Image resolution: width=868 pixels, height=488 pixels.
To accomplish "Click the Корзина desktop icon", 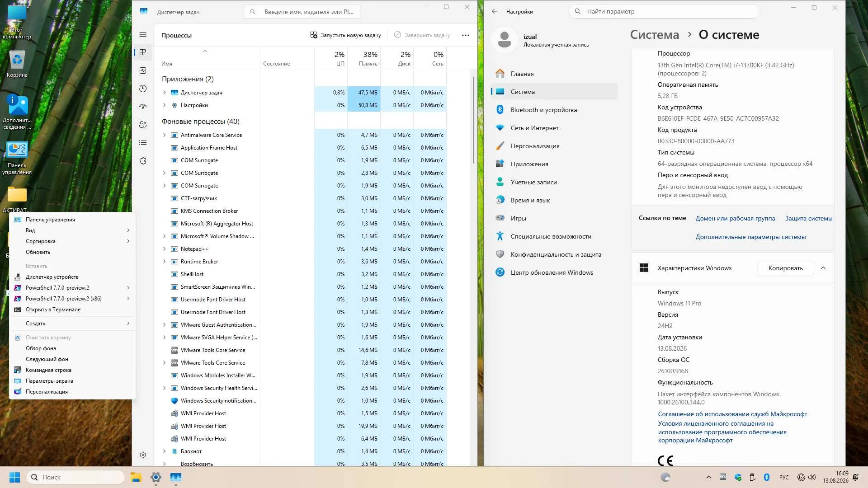I will tap(17, 64).
